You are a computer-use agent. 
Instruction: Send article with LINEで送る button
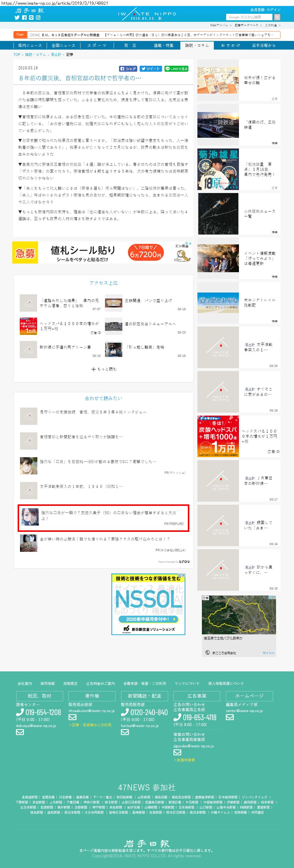(176, 69)
